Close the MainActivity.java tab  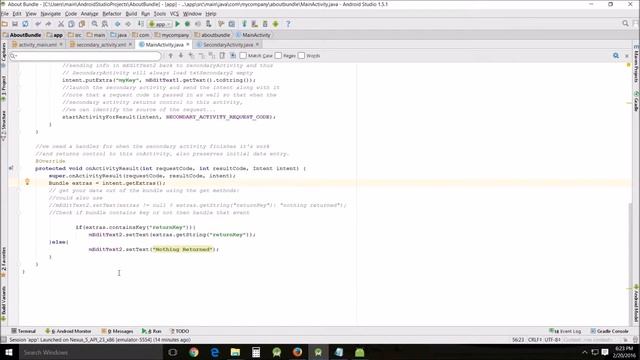[188, 44]
